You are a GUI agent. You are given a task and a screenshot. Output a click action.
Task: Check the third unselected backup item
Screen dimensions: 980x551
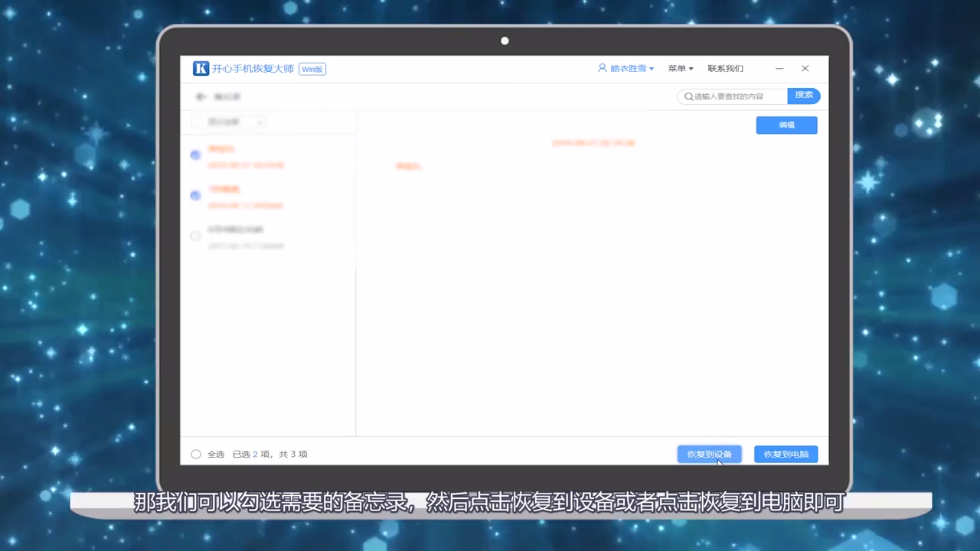195,236
